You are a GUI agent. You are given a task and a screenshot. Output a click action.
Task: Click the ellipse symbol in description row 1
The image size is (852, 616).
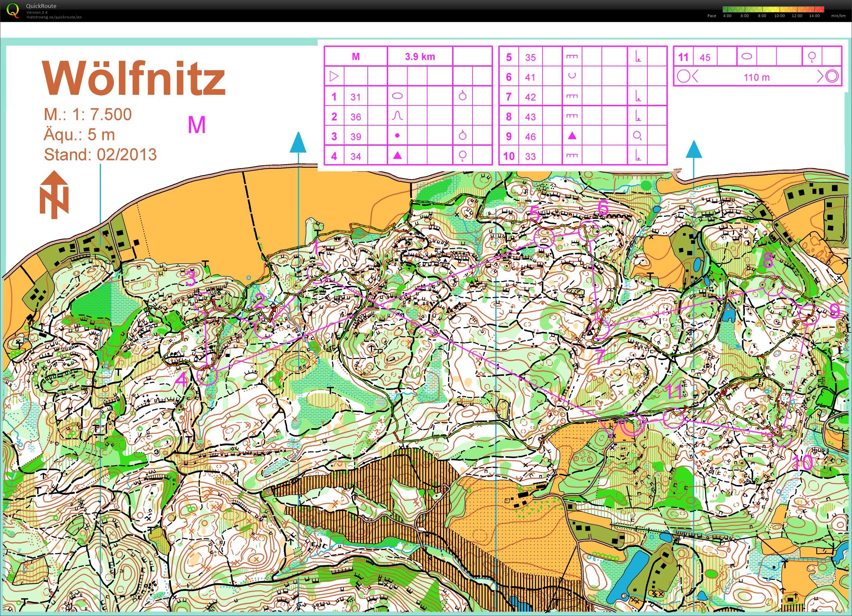(x=398, y=96)
